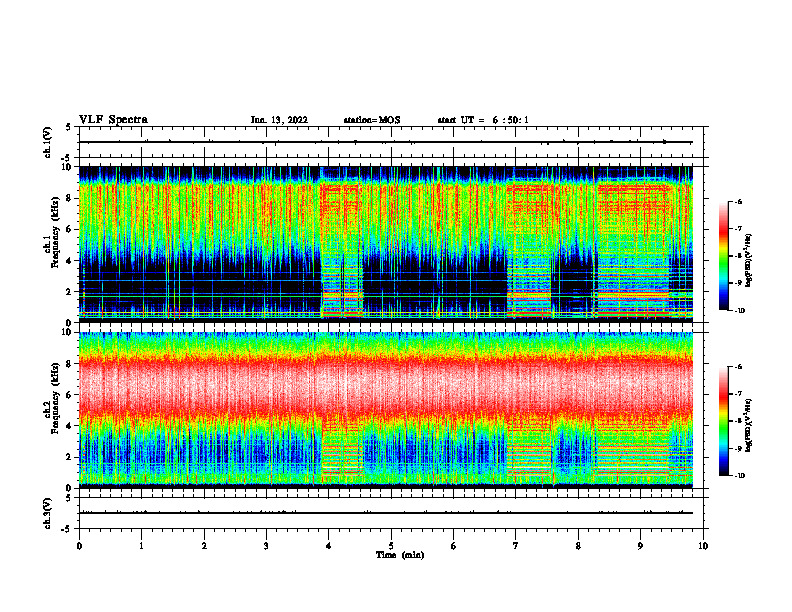Click the '-6' tick on ch.1 colorbar
This screenshot has height=612, width=792.
point(738,201)
